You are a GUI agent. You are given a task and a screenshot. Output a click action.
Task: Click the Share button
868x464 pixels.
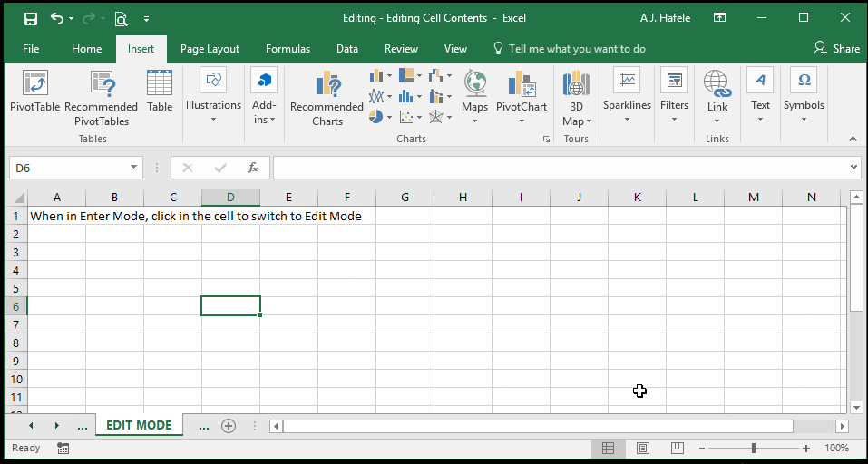coord(836,49)
